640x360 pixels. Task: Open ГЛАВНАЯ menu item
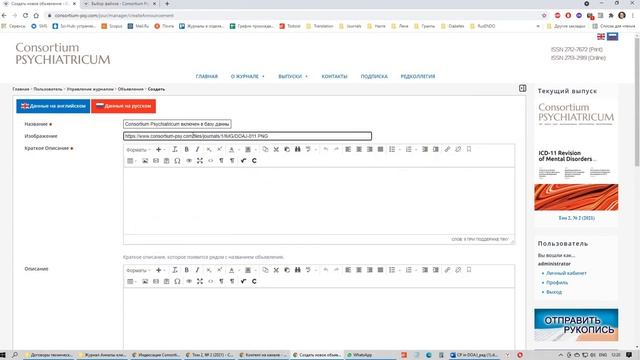point(207,76)
